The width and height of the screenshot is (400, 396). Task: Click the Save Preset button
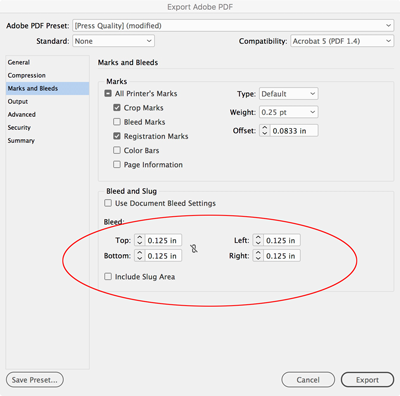[x=35, y=380]
